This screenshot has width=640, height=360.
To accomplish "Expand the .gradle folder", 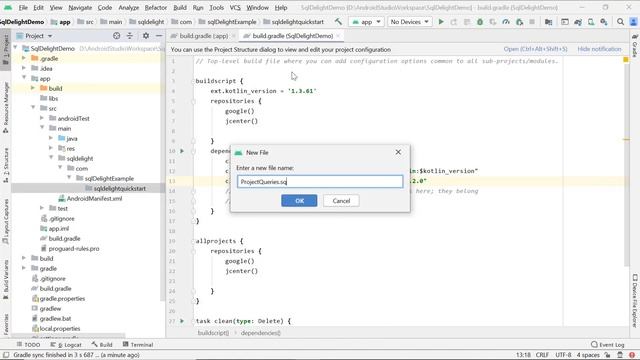I will tap(24, 58).
